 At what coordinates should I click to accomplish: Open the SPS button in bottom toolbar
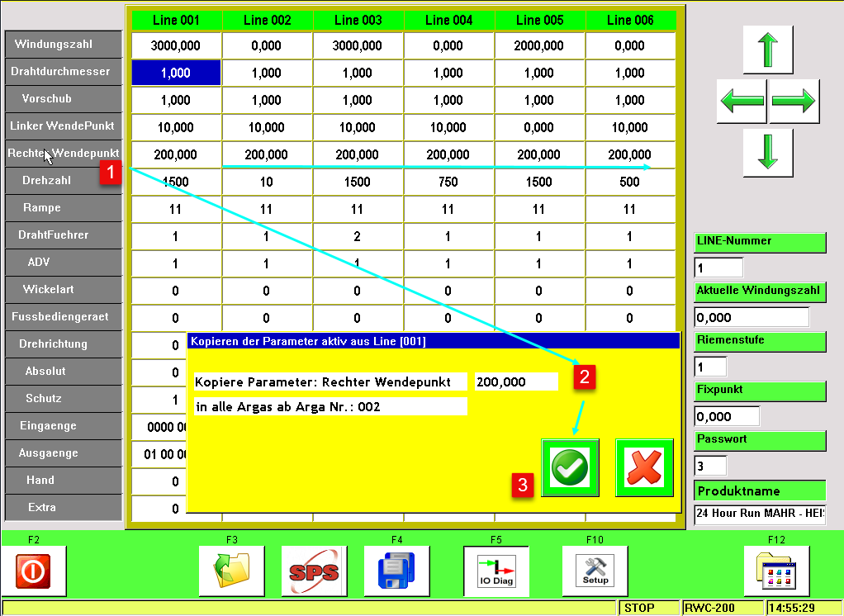coord(315,571)
